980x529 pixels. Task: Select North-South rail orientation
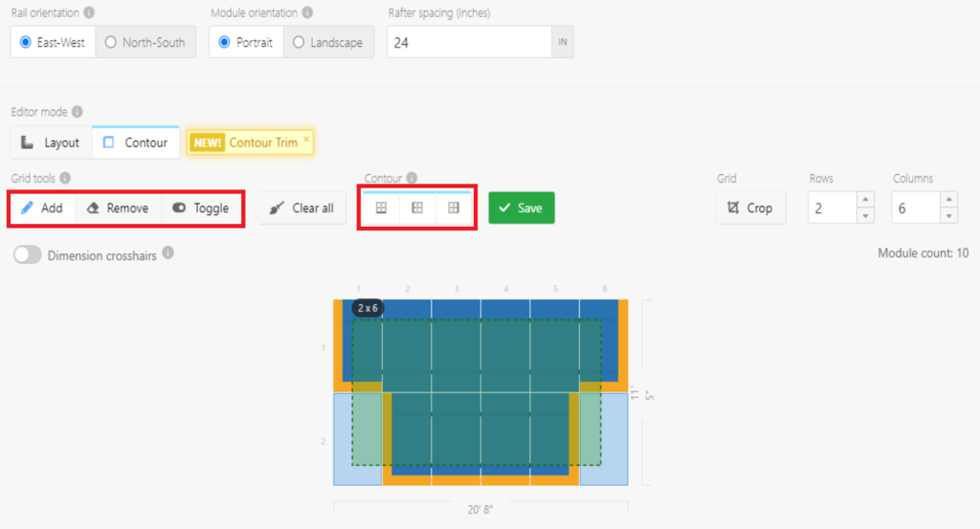click(x=145, y=42)
